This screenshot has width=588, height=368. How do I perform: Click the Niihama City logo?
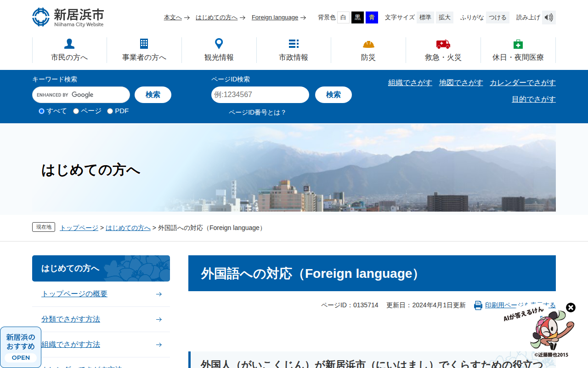click(68, 17)
